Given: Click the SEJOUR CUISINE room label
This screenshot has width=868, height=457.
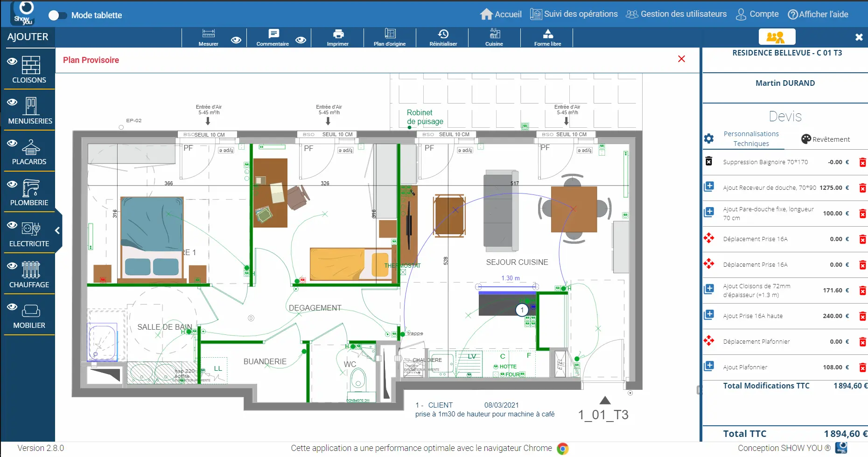Looking at the screenshot, I should 517,262.
